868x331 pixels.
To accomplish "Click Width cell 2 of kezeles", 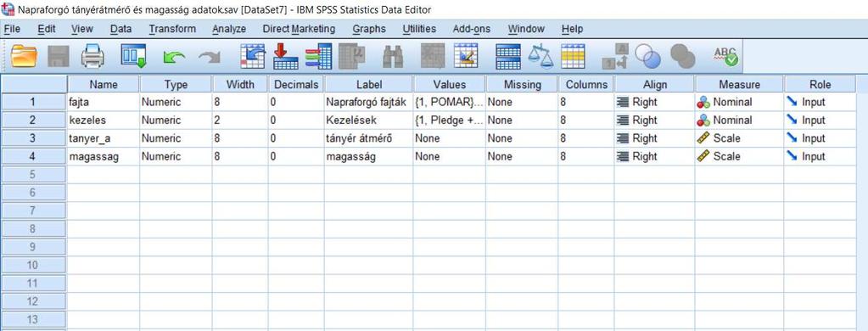I will pos(240,121).
